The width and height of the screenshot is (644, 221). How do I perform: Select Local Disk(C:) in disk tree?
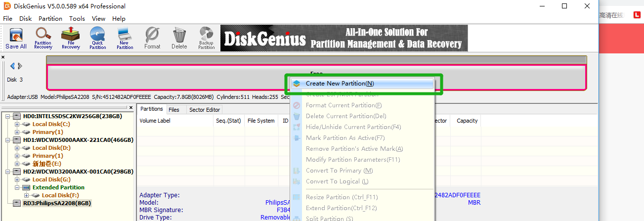coord(51,124)
